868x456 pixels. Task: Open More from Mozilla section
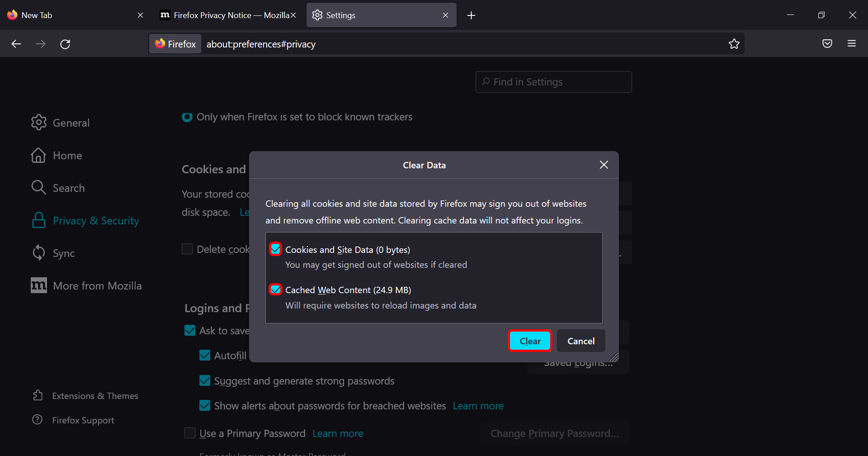coord(86,285)
